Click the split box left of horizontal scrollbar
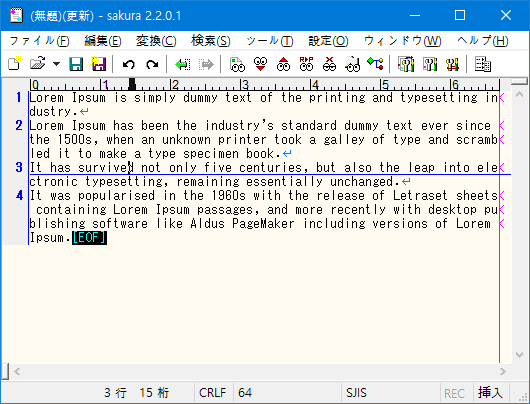The image size is (530, 404). pos(5,372)
